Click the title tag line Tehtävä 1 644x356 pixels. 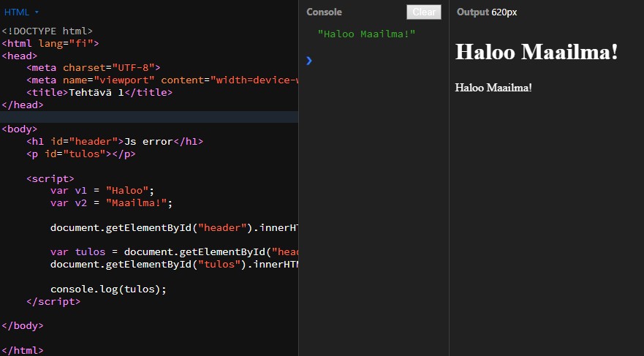99,92
